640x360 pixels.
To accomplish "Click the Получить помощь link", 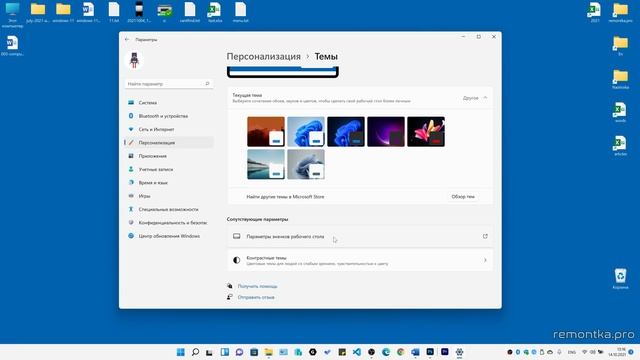I will click(257, 286).
